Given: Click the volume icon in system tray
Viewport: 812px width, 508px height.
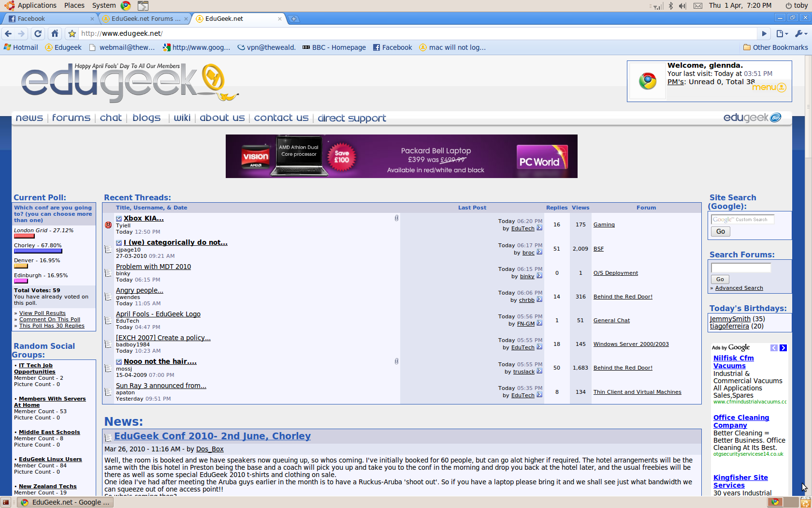Looking at the screenshot, I should (x=682, y=6).
